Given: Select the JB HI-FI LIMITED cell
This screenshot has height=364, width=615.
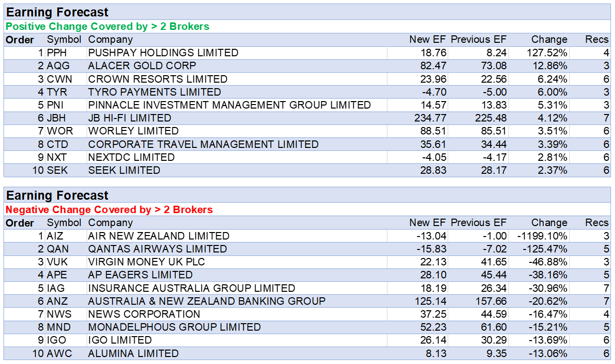Looking at the screenshot, I should click(129, 118).
